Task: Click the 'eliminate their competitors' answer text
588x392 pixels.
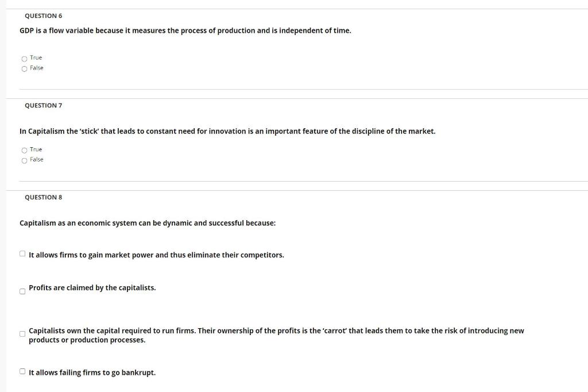Action: (x=156, y=255)
